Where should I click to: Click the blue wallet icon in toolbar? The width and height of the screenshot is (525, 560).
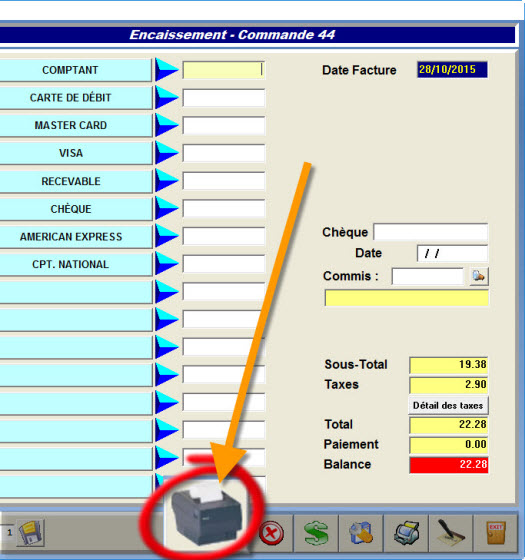[x=361, y=533]
